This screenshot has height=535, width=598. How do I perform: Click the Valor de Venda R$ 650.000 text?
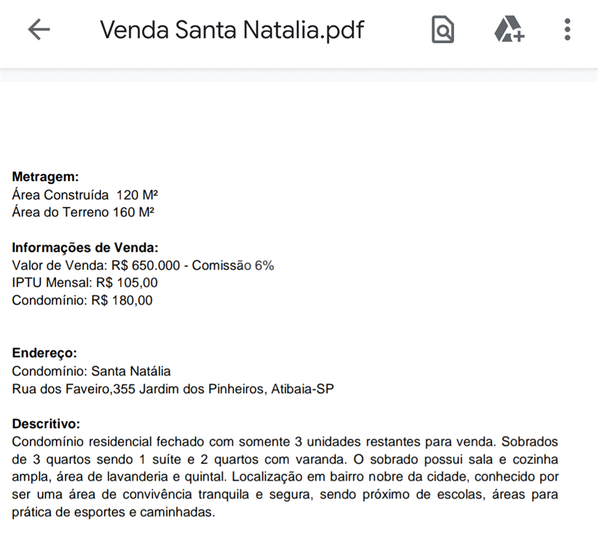96,265
